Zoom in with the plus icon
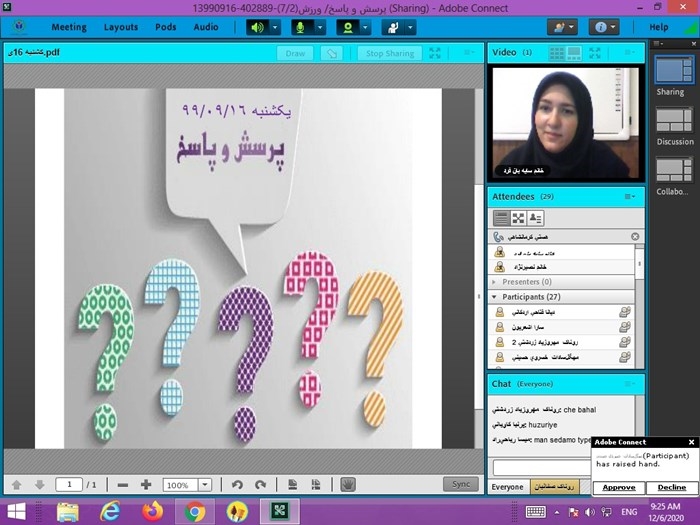700x525 pixels. [x=146, y=485]
